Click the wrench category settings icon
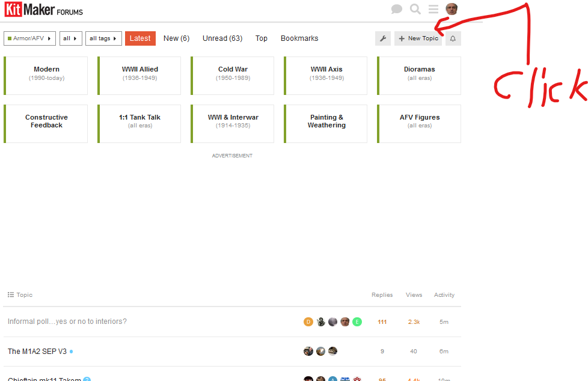The height and width of the screenshot is (381, 588). click(x=383, y=38)
